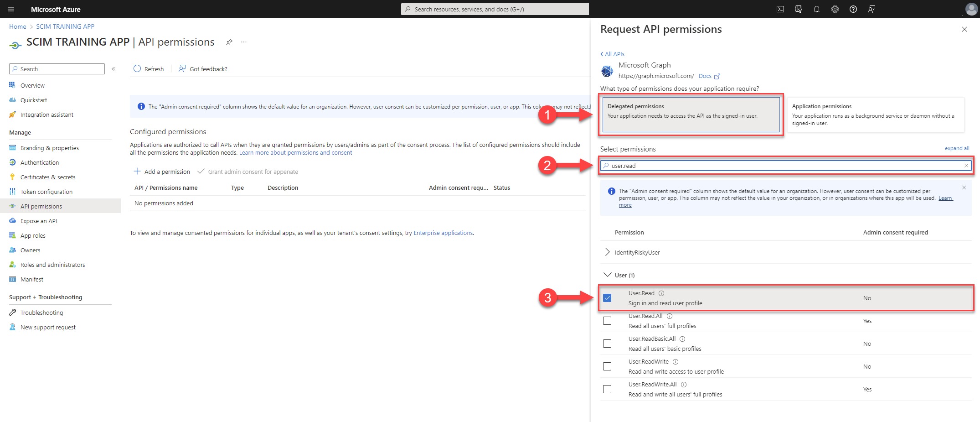Open Token configuration menu item
980x422 pixels.
click(x=46, y=192)
